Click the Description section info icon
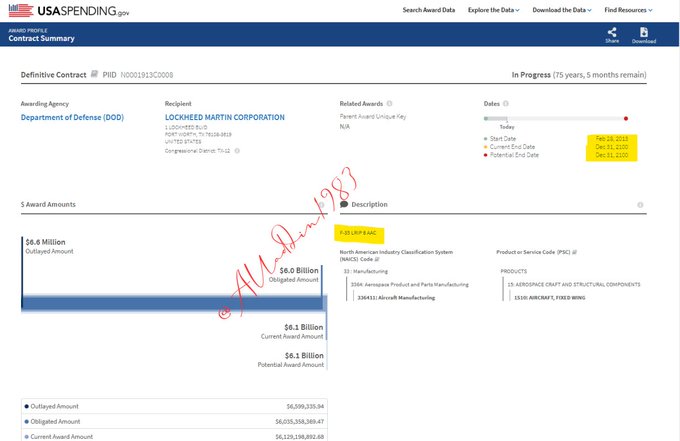680x441 pixels. point(640,204)
